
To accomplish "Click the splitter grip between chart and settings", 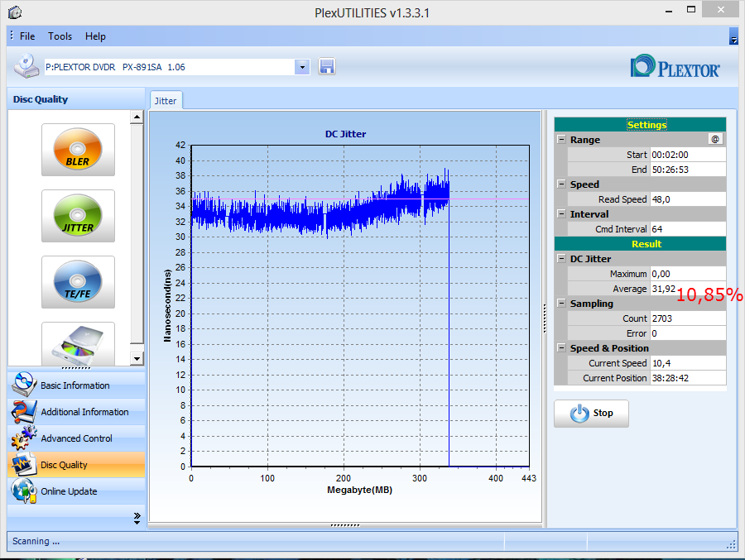I will pyautogui.click(x=545, y=318).
